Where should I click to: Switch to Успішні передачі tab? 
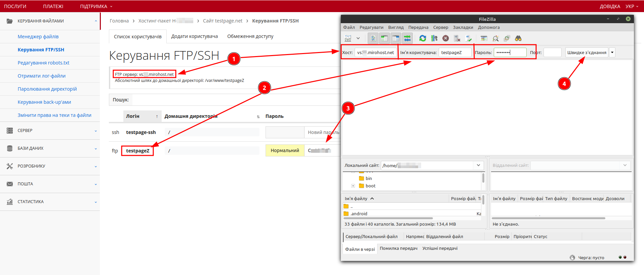coord(440,248)
